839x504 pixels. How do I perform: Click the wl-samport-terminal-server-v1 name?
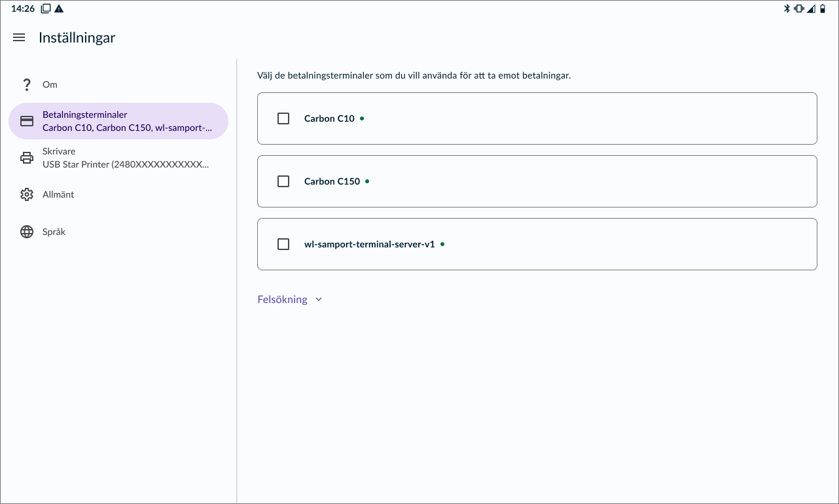(370, 244)
